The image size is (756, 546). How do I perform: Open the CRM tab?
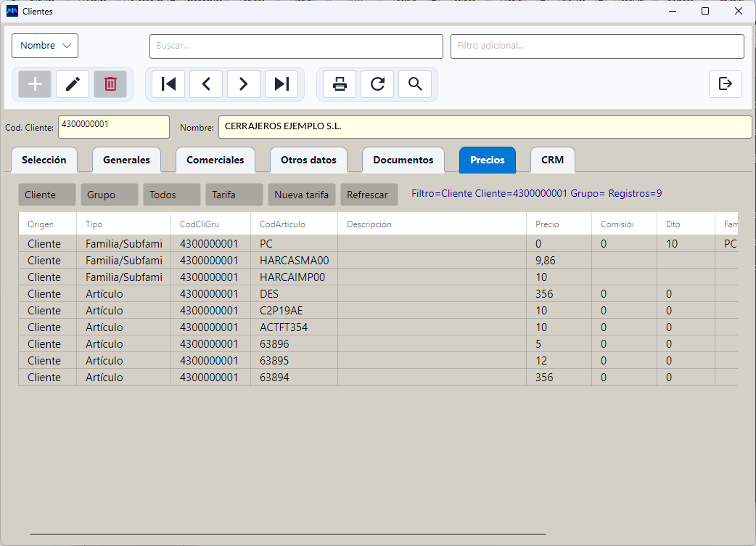(x=553, y=160)
